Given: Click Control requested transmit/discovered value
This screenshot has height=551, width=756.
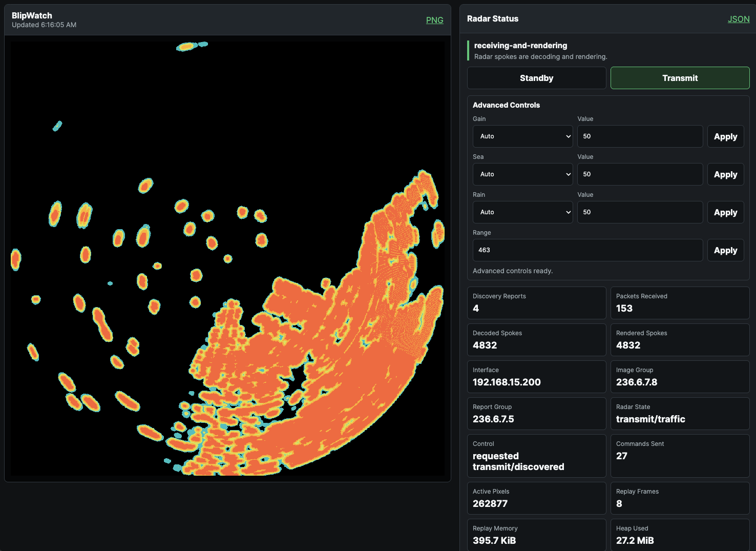Looking at the screenshot, I should 518,461.
